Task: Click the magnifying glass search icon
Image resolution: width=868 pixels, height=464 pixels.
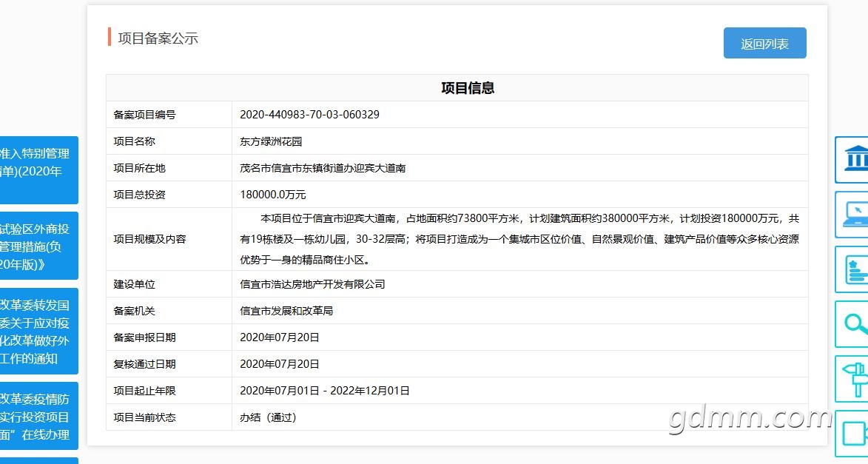Action: [852, 324]
